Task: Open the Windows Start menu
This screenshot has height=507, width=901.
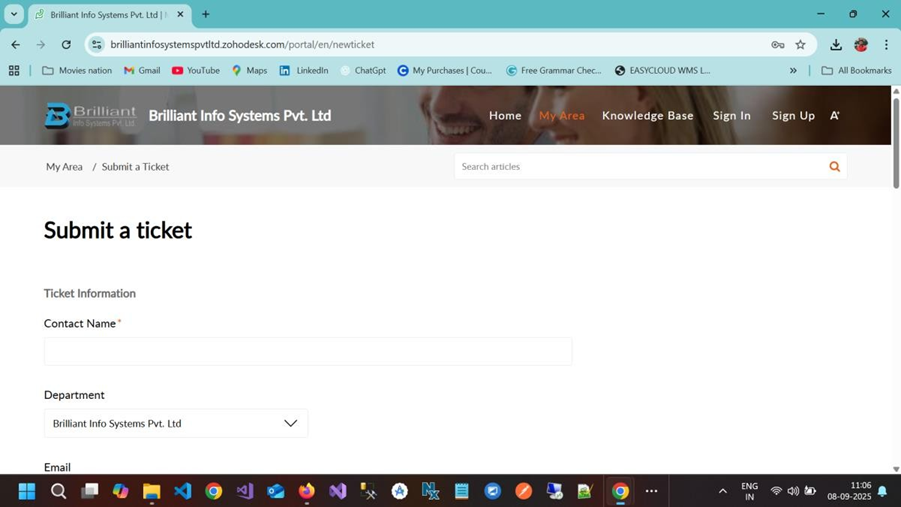Action: click(x=27, y=491)
